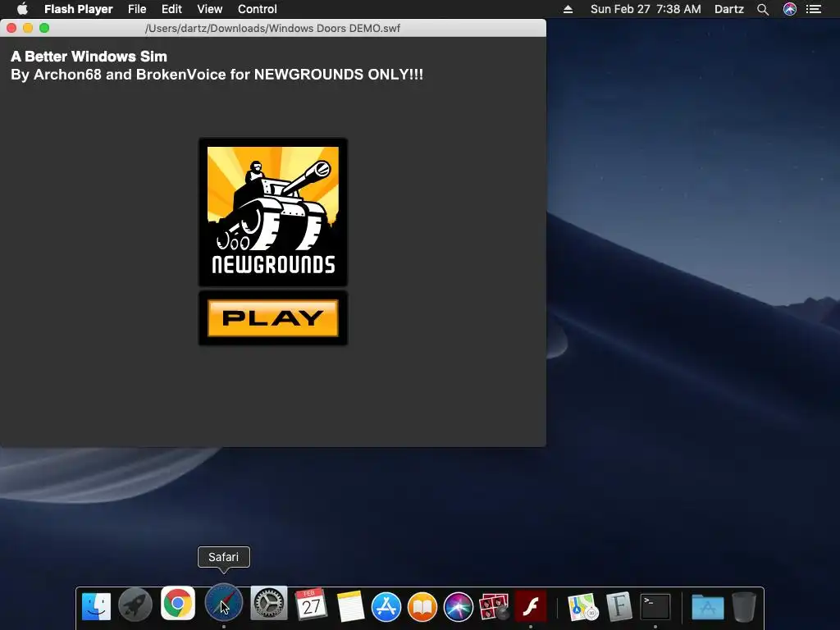Open System Preferences gear in Dock
The image size is (840, 630).
tap(269, 604)
